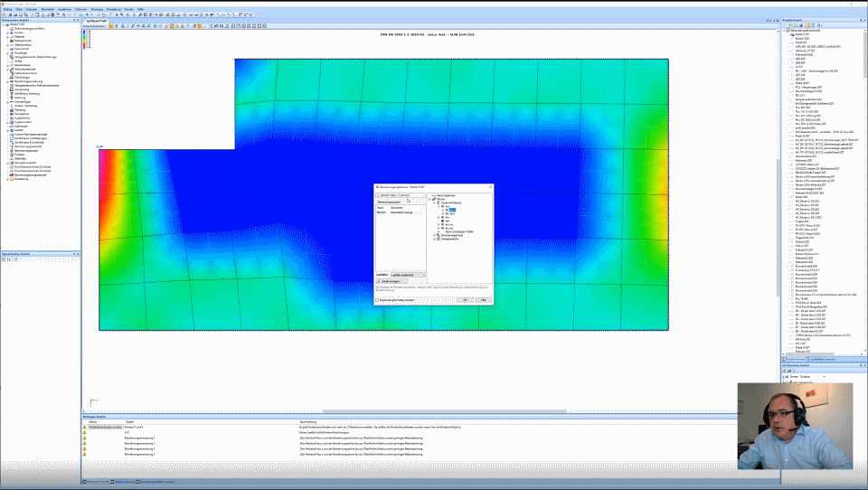This screenshot has height=490, width=868.
Task: Click the Zwischenergebnisse document icon
Action: tap(439, 235)
